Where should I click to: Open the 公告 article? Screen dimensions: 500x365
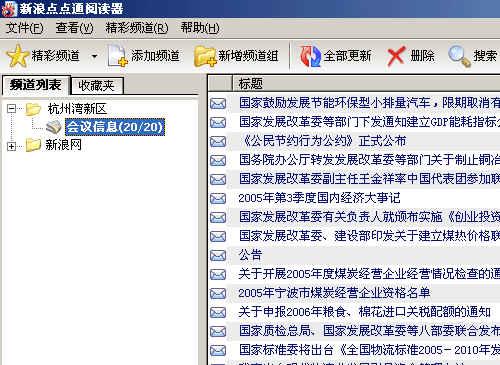pyautogui.click(x=251, y=255)
